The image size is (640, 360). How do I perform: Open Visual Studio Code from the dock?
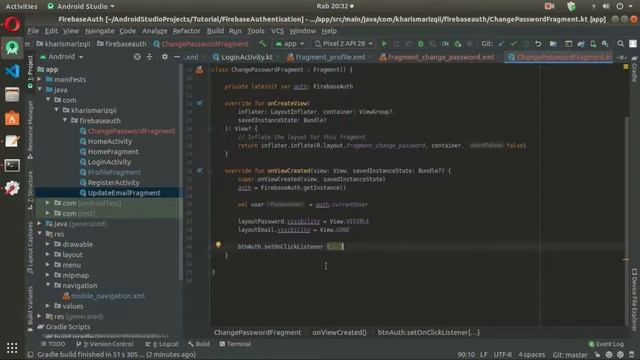point(12,71)
